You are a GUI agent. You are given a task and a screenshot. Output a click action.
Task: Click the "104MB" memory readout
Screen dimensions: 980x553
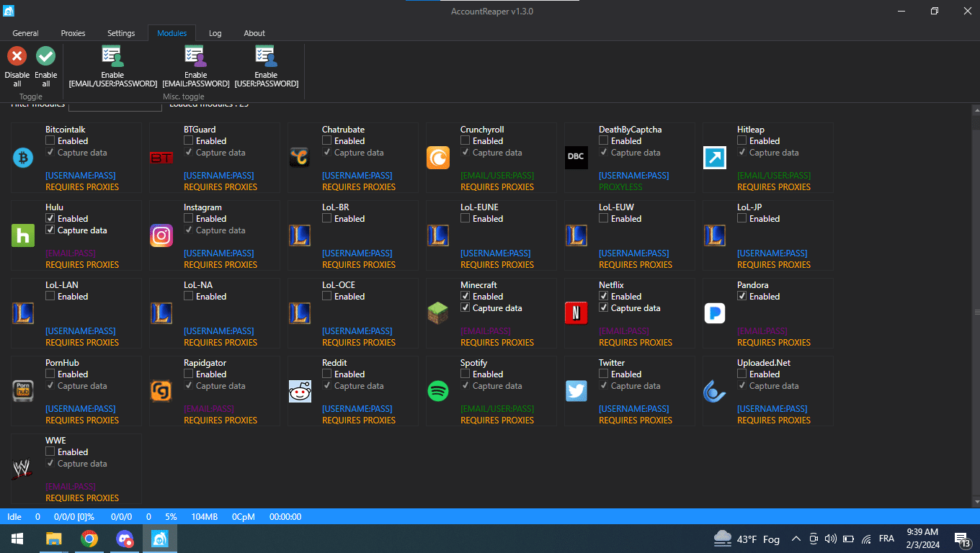point(205,516)
